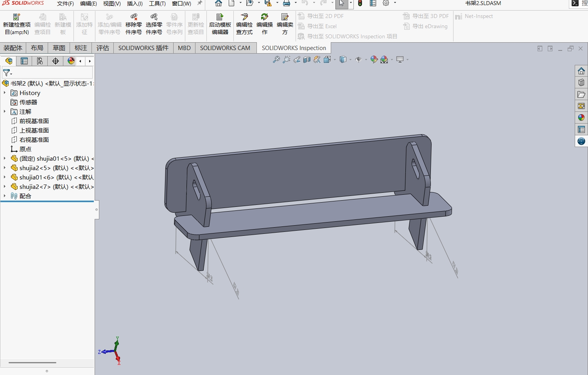This screenshot has height=375, width=588.
Task: Open Options gear dropdown arrow
Action: (395, 3)
